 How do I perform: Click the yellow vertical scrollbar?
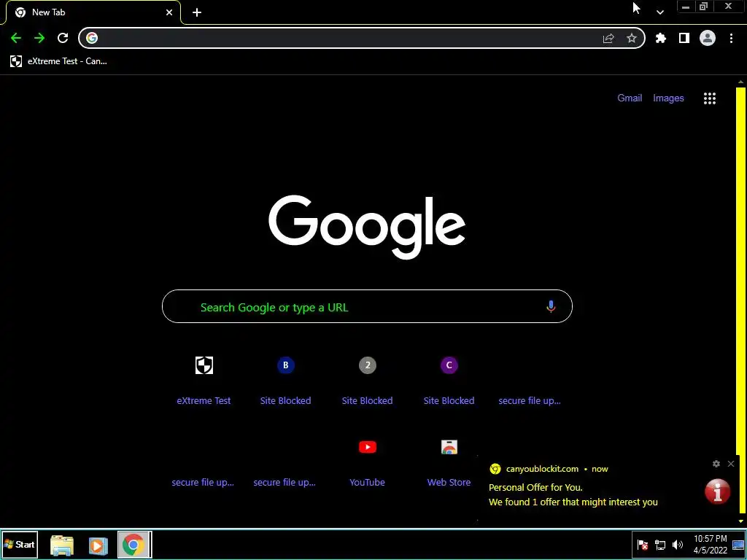pos(741,300)
